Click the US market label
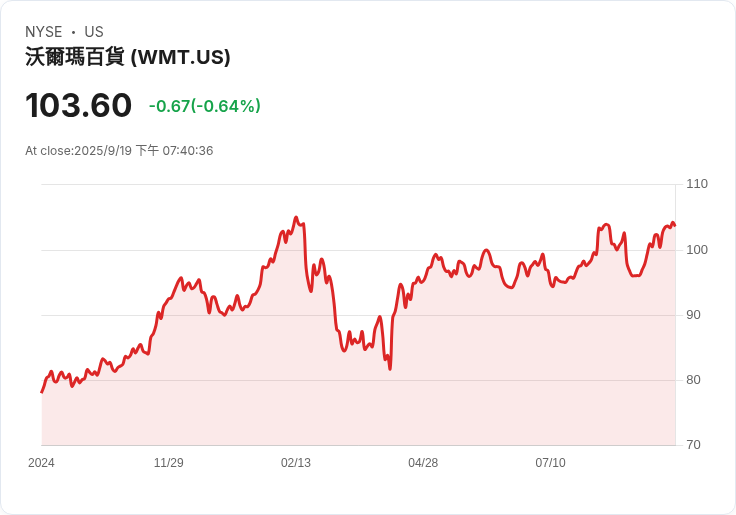 [x=94, y=32]
